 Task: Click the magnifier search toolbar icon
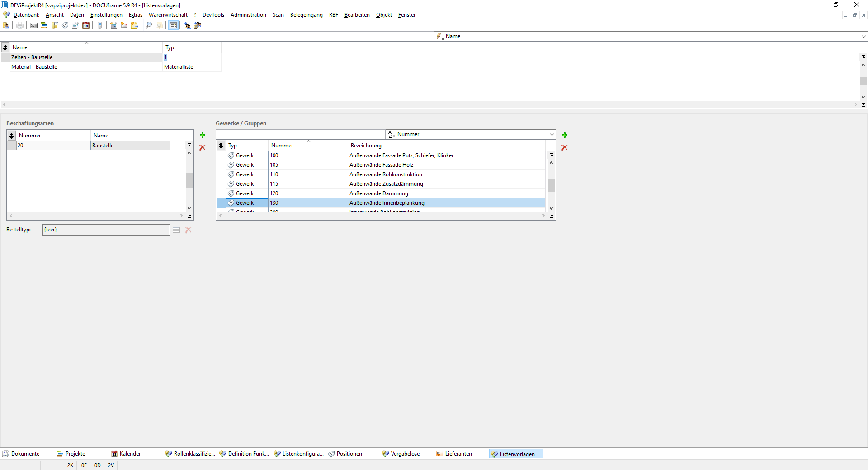click(149, 25)
